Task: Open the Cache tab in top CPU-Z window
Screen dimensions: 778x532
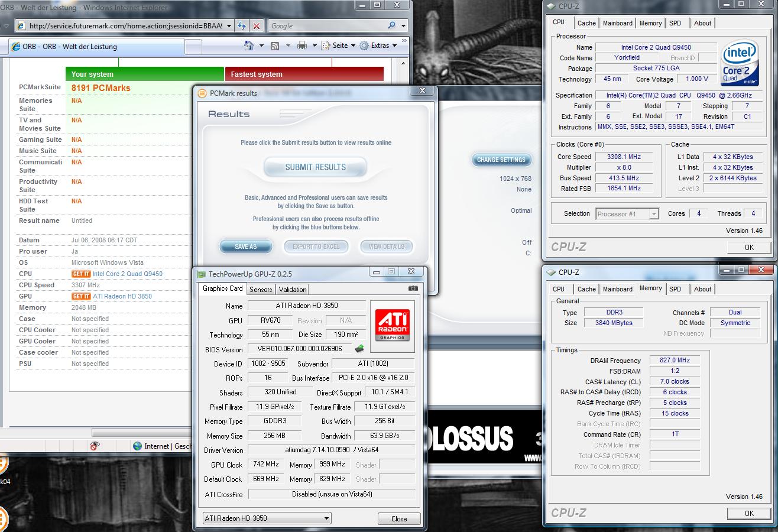Action: coord(586,23)
